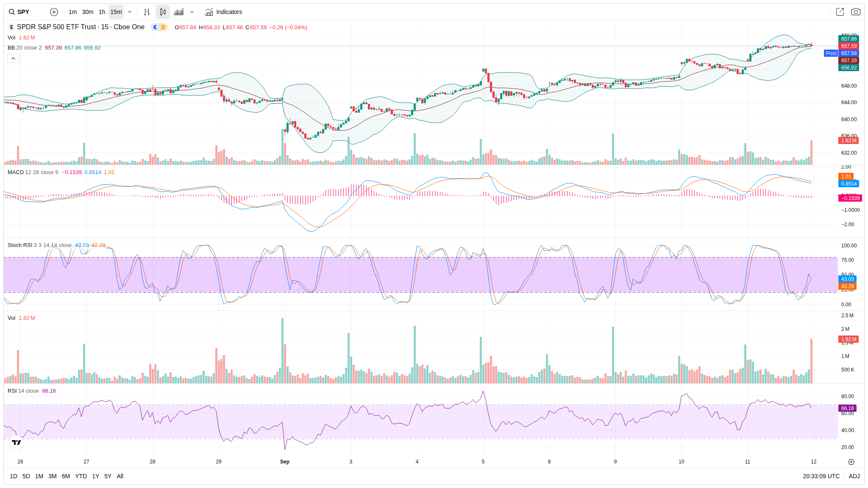Image resolution: width=868 pixels, height=488 pixels.
Task: Expand the time interval dropdown
Action: point(130,12)
